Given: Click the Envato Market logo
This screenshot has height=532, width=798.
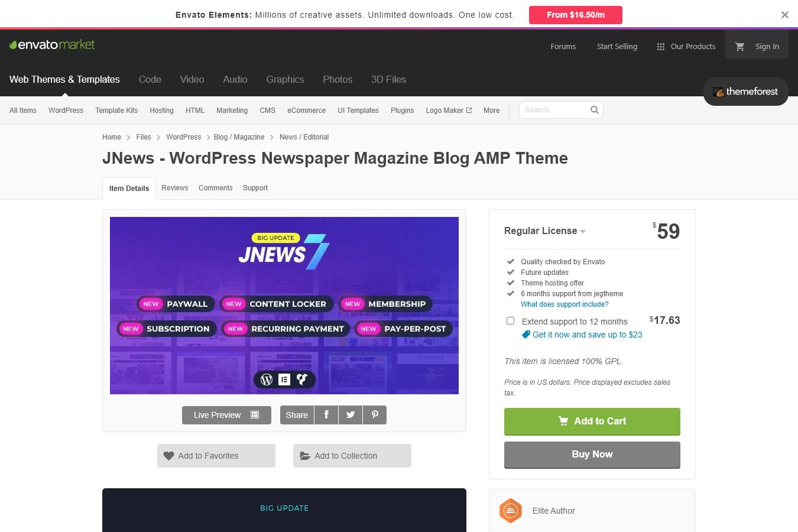Looking at the screenshot, I should coord(52,44).
